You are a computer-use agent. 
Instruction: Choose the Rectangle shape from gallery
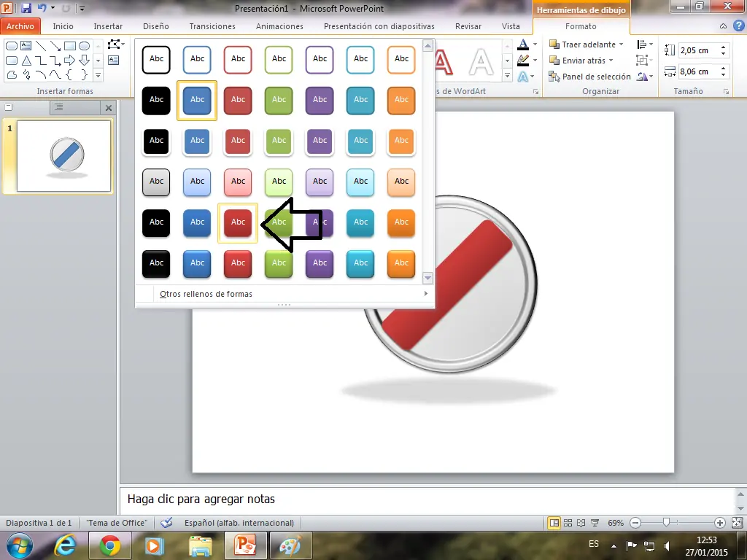[x=70, y=46]
